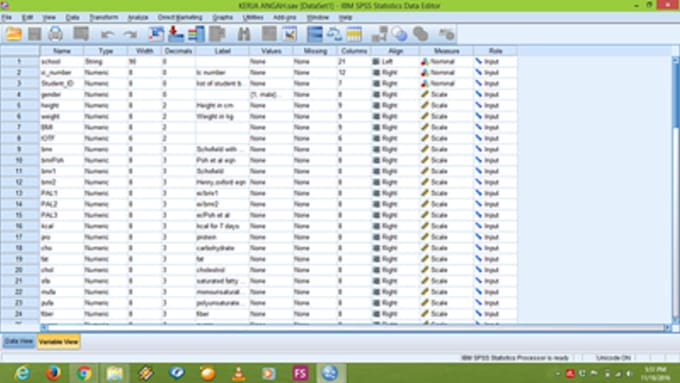Click the 'kcal for 7 days' label cell
This screenshot has height=383, width=680.
pyautogui.click(x=222, y=226)
